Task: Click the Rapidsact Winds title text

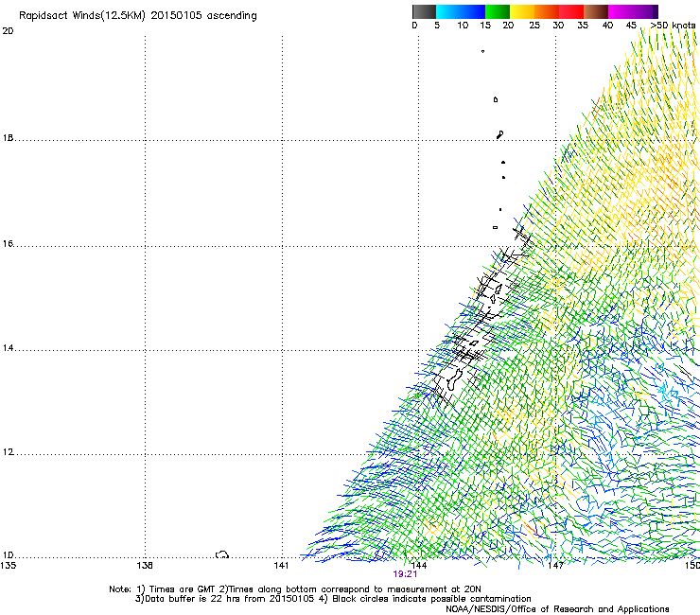Action: tap(138, 16)
